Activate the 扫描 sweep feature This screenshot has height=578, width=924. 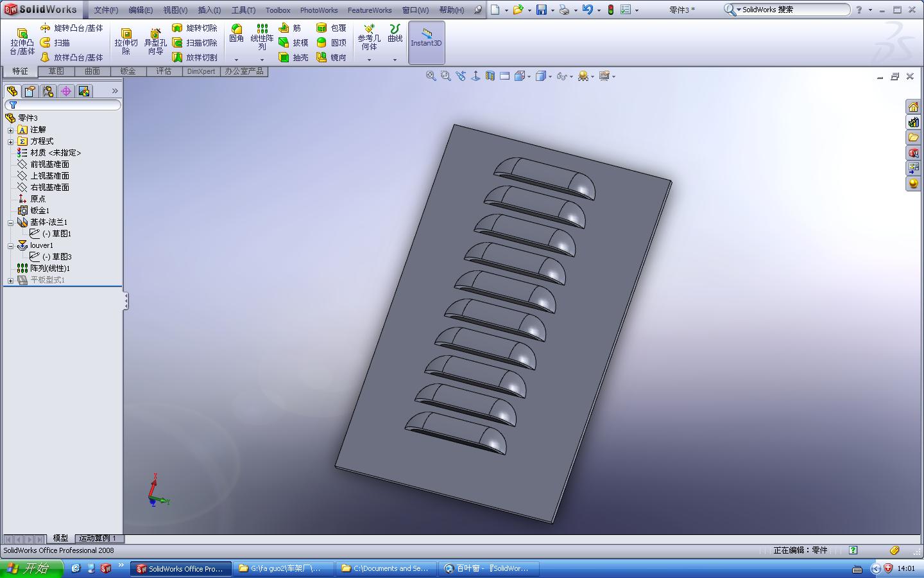pos(55,43)
